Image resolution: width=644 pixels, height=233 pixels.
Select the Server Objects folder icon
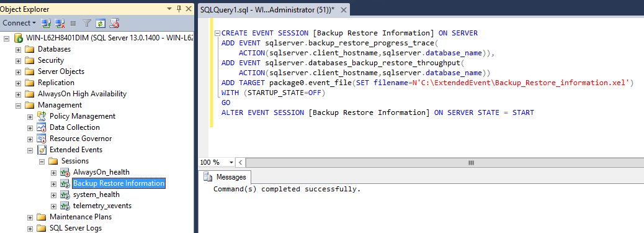pos(29,71)
